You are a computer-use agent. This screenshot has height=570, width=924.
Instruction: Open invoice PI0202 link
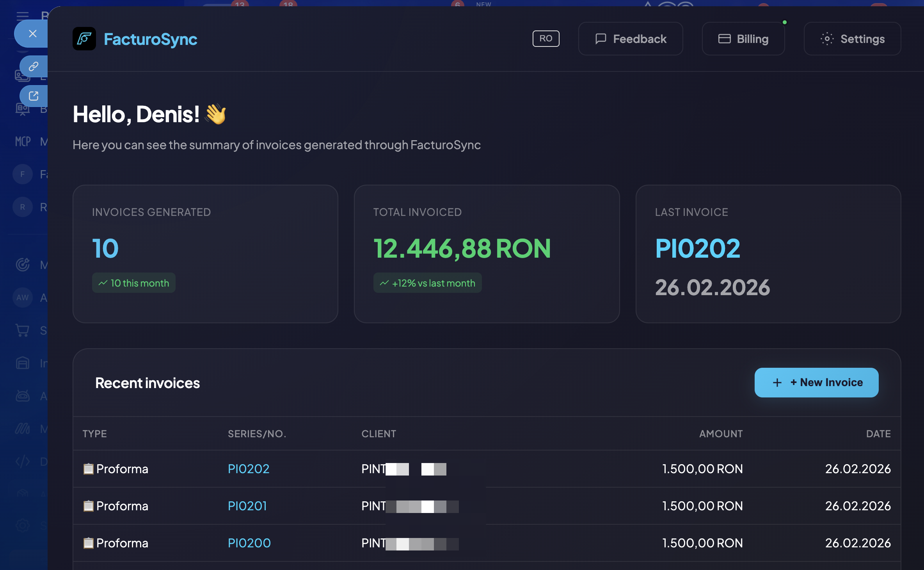pyautogui.click(x=249, y=469)
